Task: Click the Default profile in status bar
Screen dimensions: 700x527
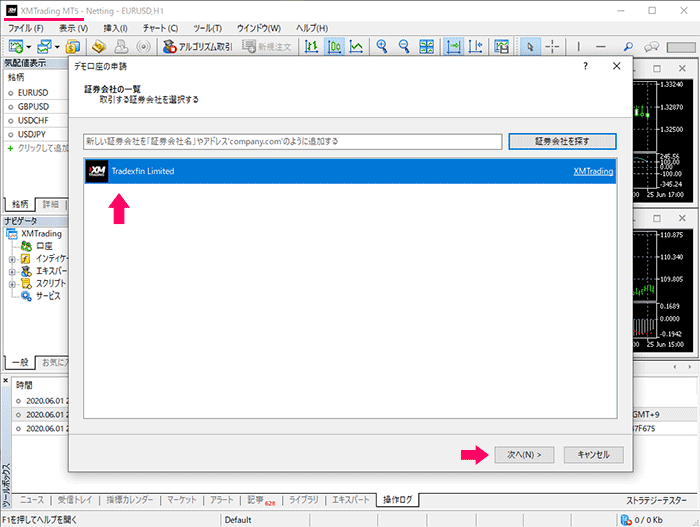Action: 238,520
